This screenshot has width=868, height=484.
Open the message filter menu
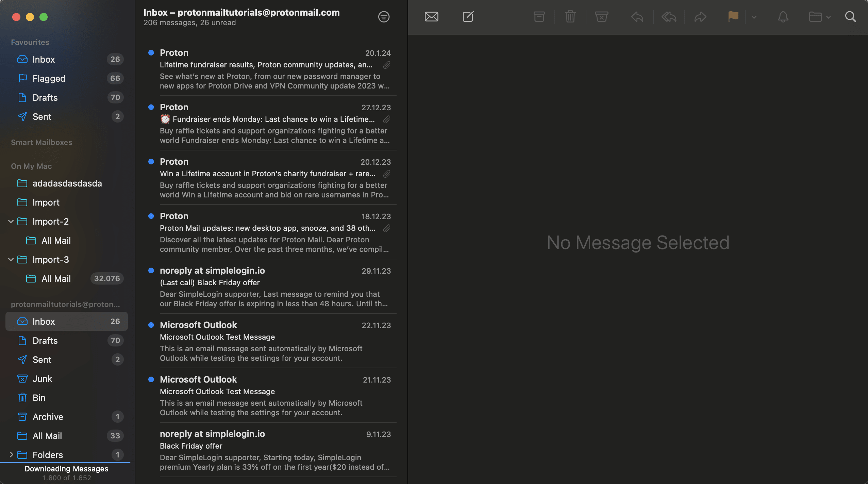point(384,17)
